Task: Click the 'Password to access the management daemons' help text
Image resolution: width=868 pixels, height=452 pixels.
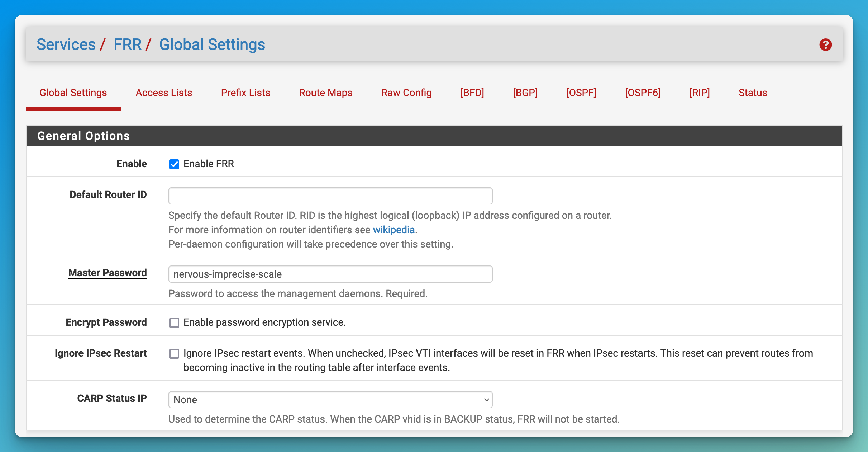Action: click(298, 293)
